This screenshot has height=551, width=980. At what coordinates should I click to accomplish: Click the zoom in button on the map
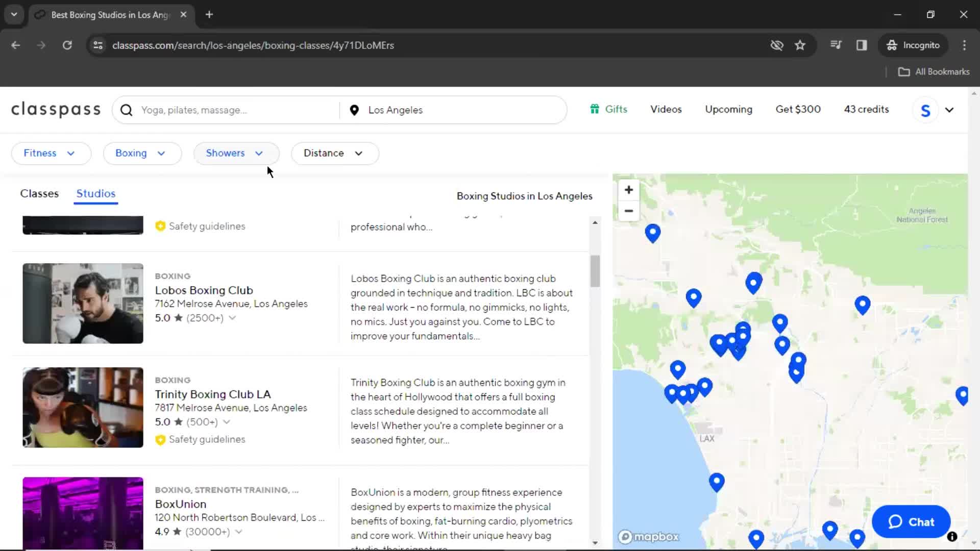tap(629, 190)
